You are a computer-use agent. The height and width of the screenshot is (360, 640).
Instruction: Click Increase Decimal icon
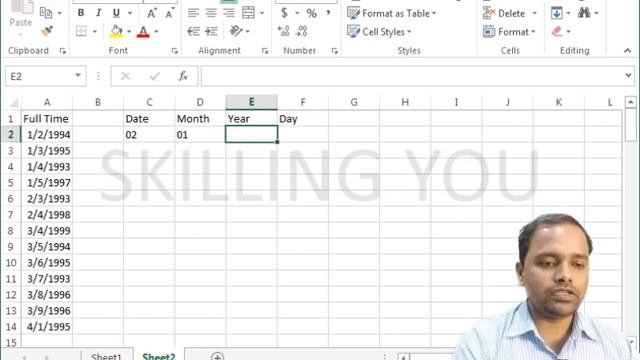click(284, 31)
